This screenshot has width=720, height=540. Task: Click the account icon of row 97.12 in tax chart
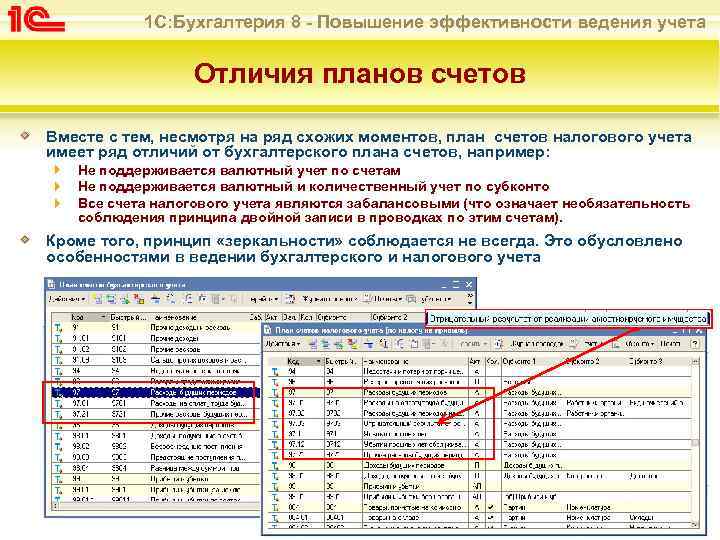coord(275,444)
